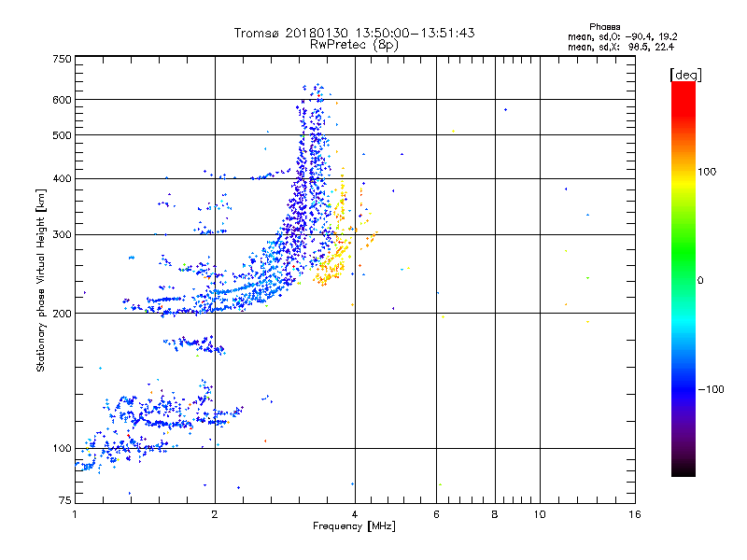Screen dimensions: 747x560
Task: Click the colorbar label '0'
Action: pos(700,281)
